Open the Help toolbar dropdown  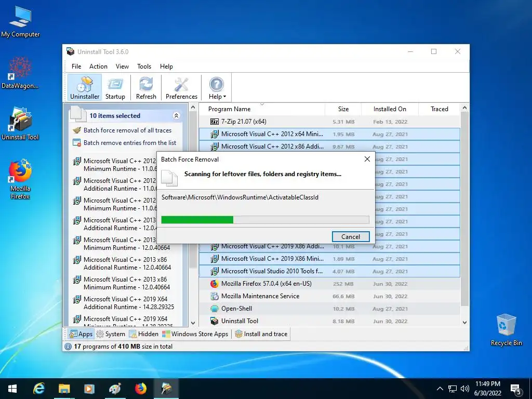coord(217,87)
